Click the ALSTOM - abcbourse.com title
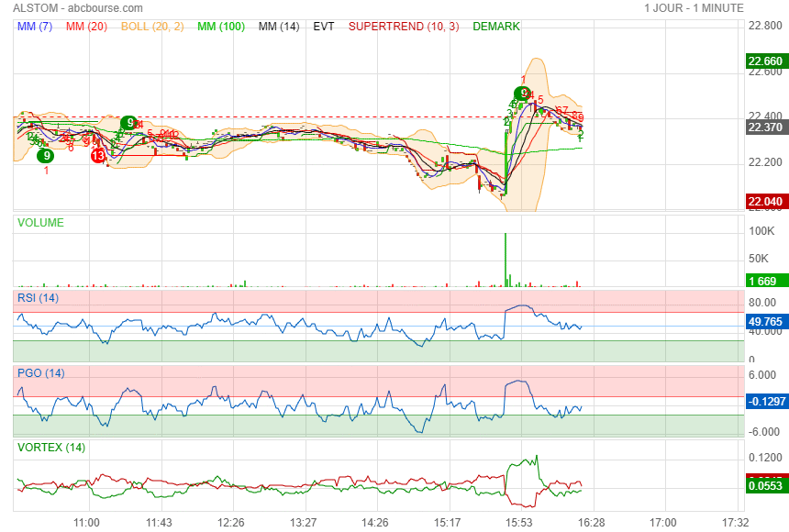This screenshot has width=789, height=532. (77, 8)
